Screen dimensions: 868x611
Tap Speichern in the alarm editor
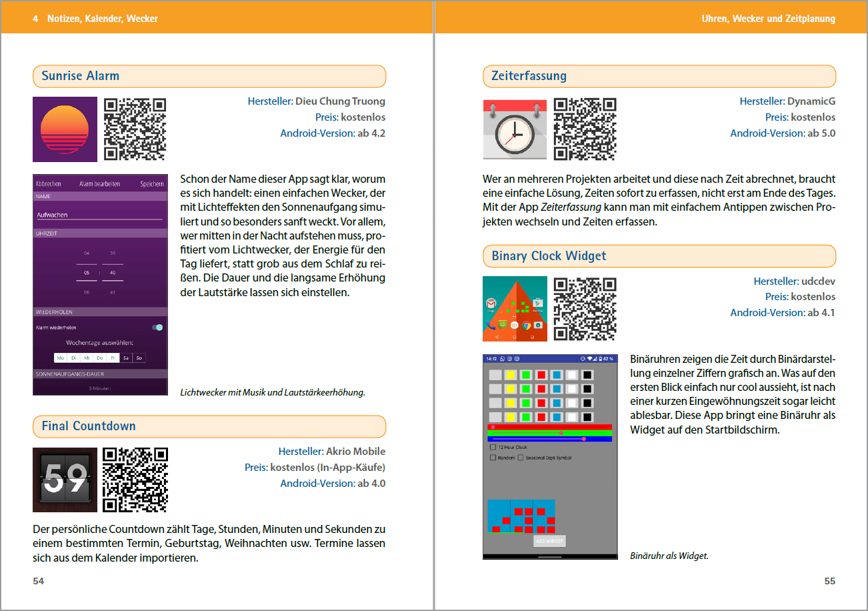tap(152, 183)
